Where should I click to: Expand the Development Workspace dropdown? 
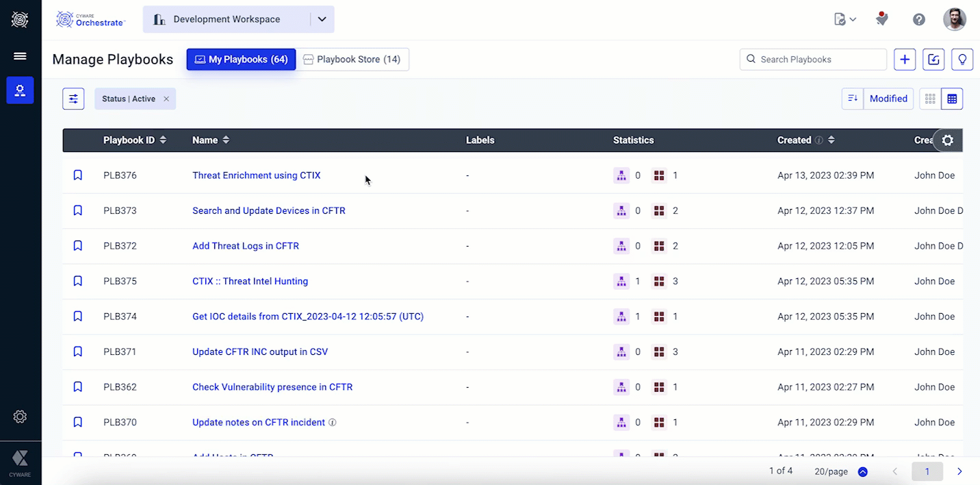322,19
